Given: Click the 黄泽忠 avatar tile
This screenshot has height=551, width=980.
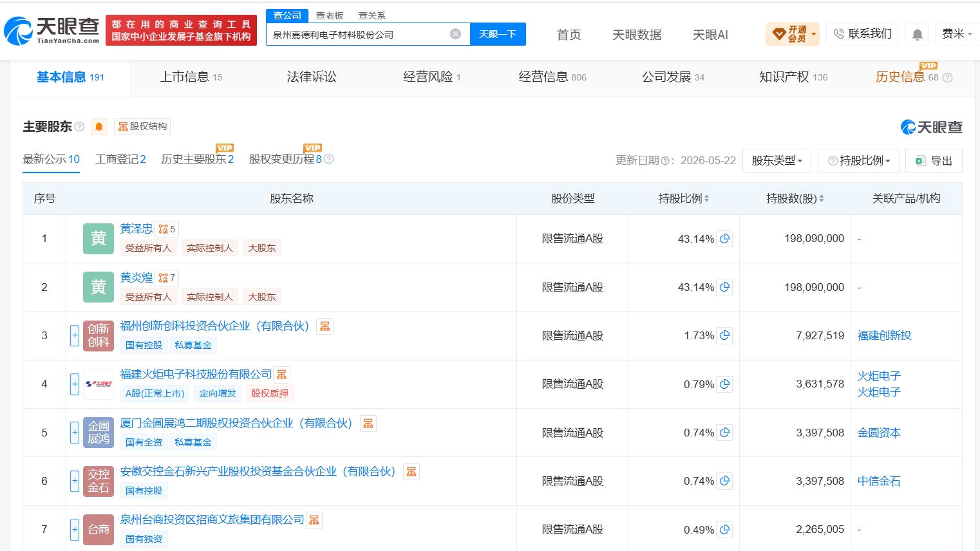Looking at the screenshot, I should (99, 239).
